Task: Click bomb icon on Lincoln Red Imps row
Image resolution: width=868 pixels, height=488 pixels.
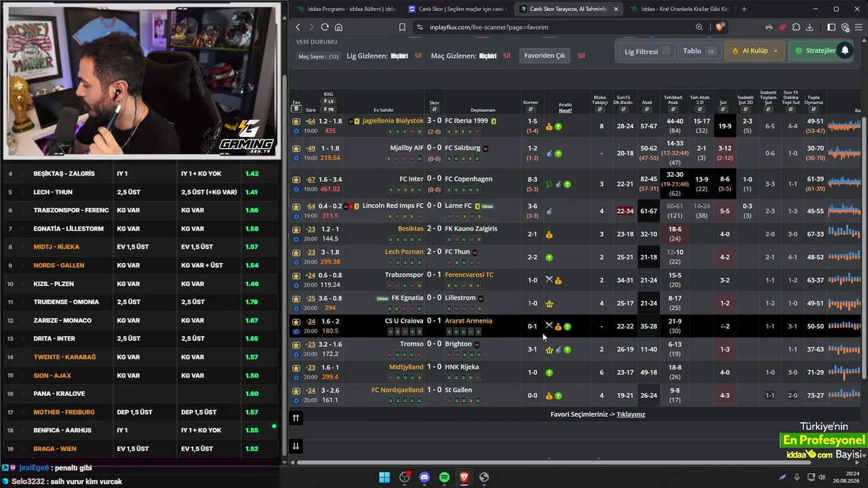Action: click(x=549, y=211)
